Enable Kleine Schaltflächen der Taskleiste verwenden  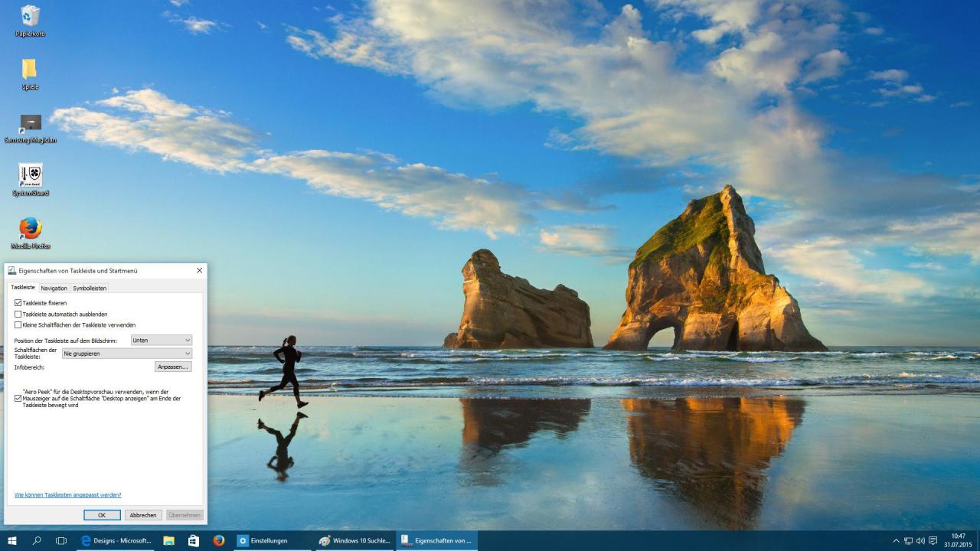tap(18, 324)
